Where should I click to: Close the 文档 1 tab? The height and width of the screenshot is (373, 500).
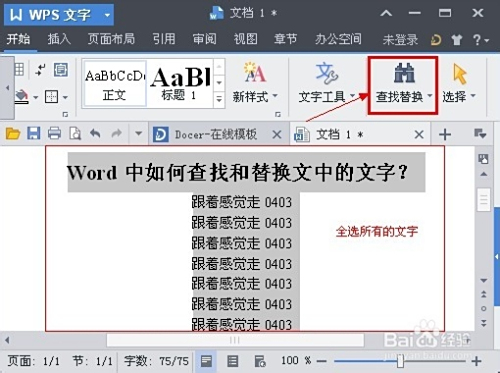coord(419,135)
